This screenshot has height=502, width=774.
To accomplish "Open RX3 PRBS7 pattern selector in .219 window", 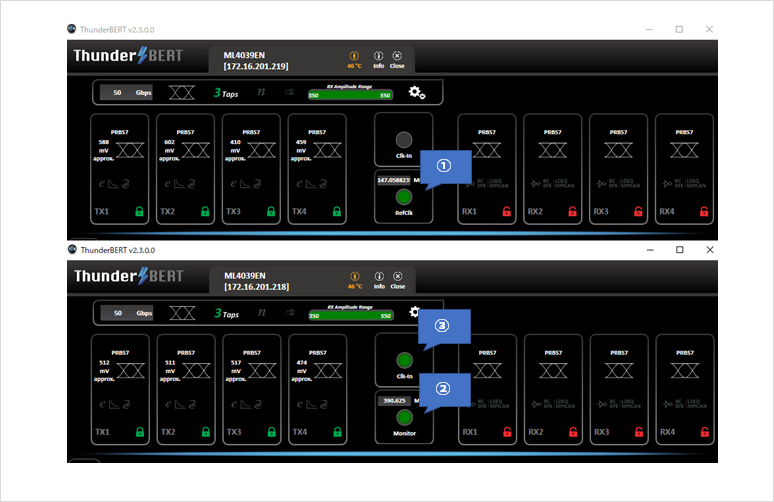I will pyautogui.click(x=619, y=132).
